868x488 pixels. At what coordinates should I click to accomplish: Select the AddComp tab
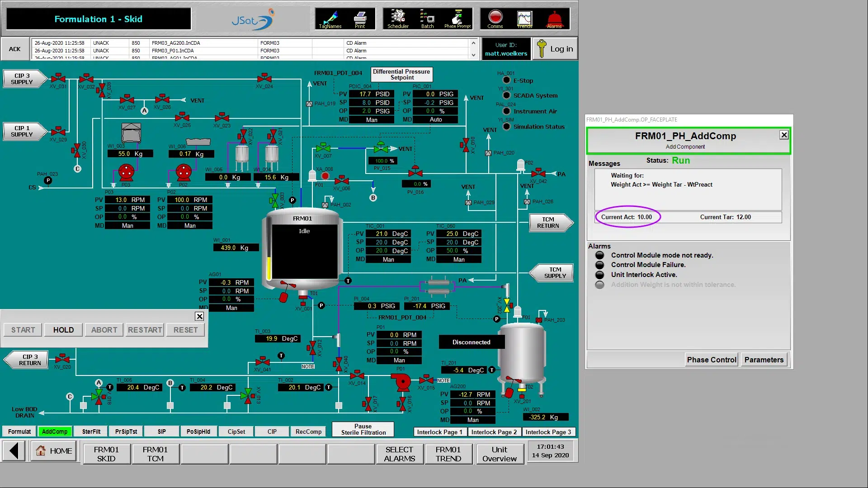(x=55, y=432)
